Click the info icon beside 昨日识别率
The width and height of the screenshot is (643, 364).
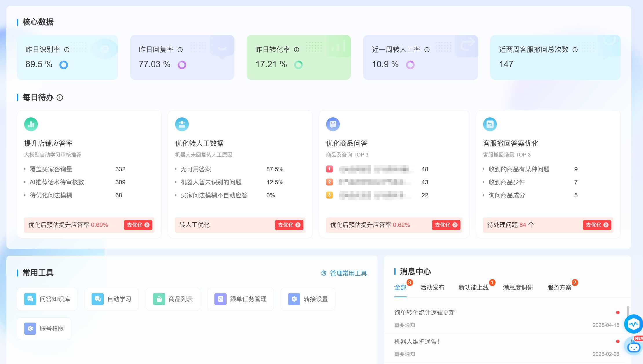pyautogui.click(x=67, y=50)
